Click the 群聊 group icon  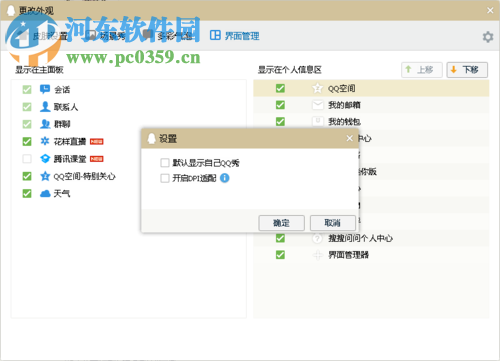pos(45,124)
